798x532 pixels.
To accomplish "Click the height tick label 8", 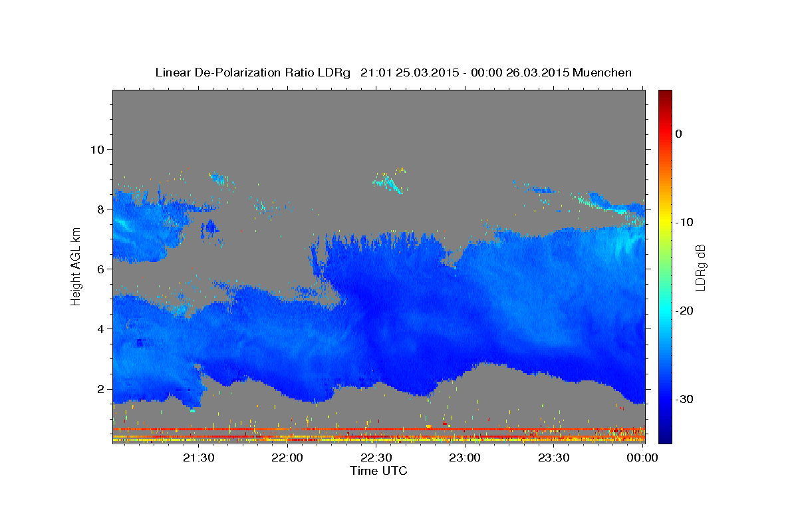I will (x=101, y=209).
